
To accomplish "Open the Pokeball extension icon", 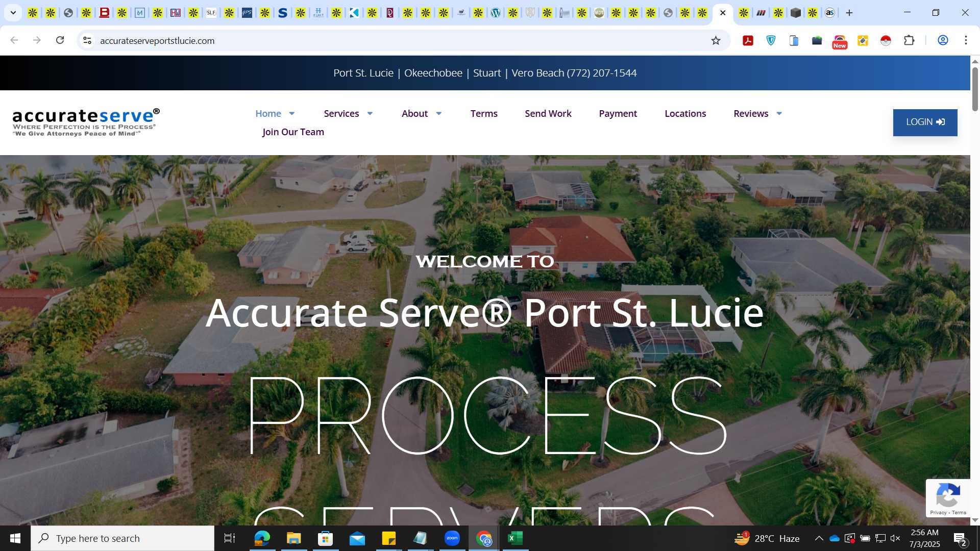I will [886, 40].
